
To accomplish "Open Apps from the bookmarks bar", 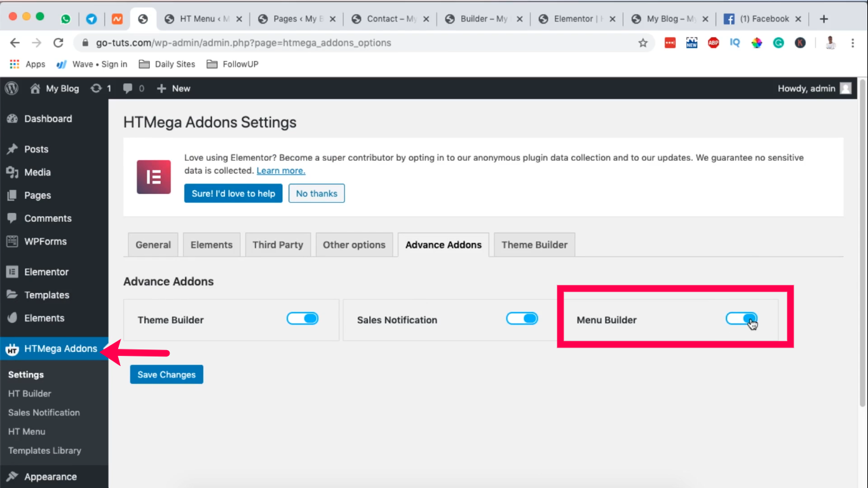I will tap(27, 64).
